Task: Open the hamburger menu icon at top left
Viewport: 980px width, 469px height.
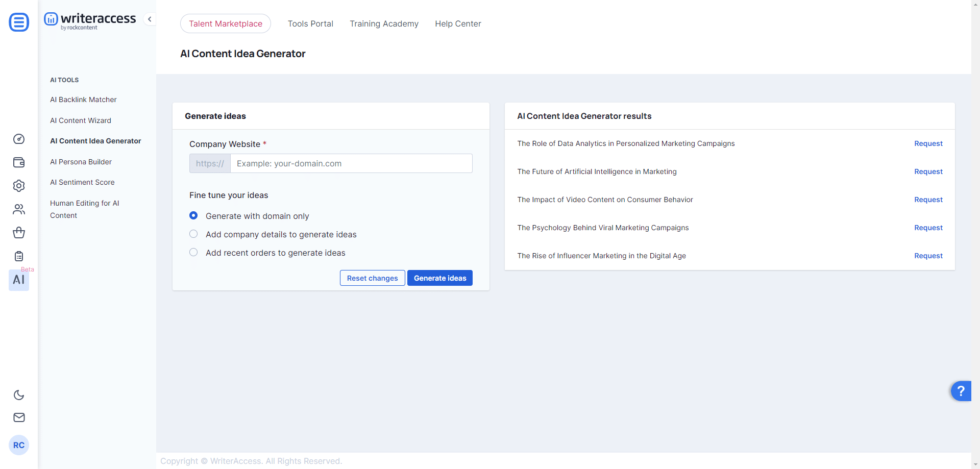Action: click(19, 22)
